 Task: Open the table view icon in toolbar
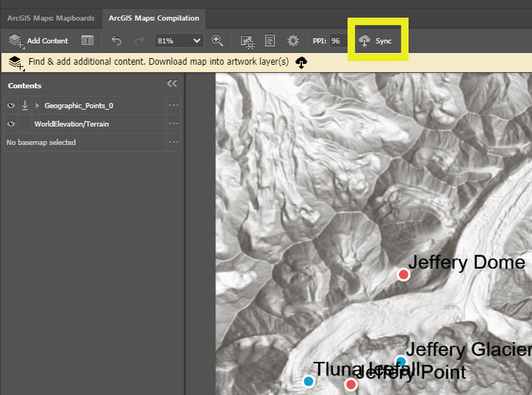pos(87,40)
